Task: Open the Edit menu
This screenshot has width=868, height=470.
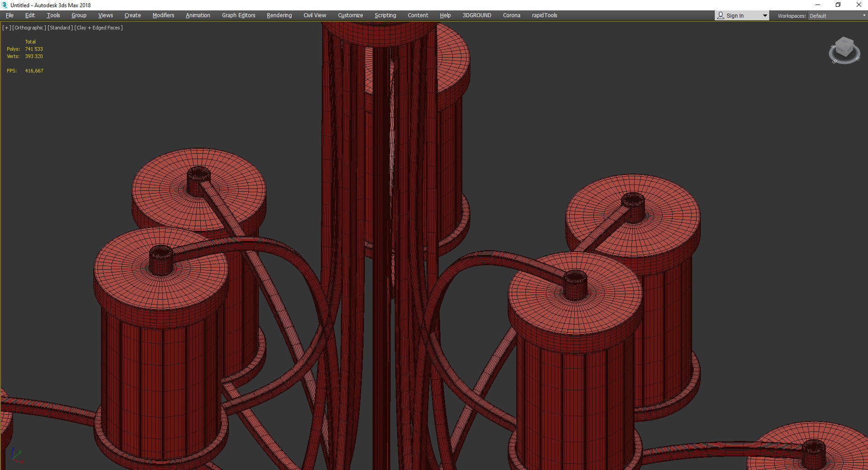Action: 30,15
